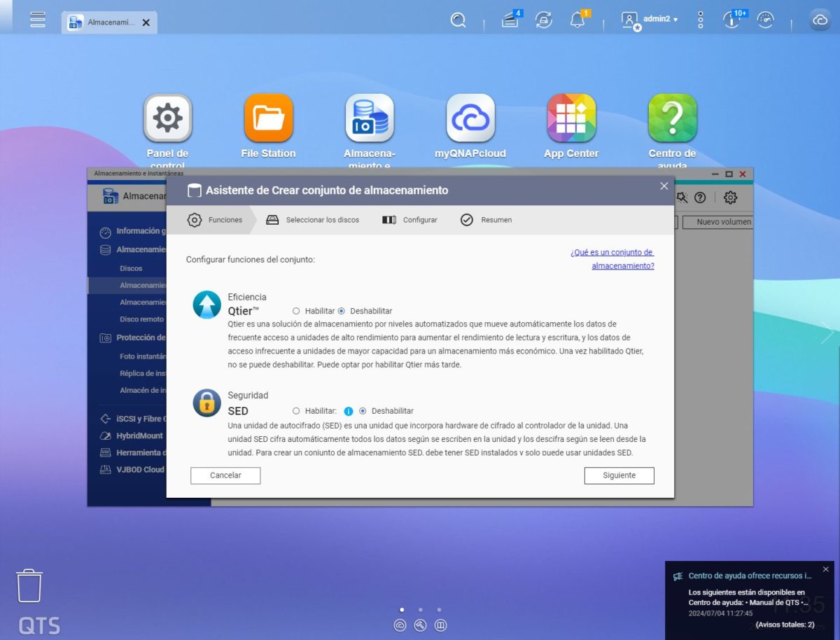
Task: Select Almacén de instantáneas in the sidebar
Action: [143, 390]
